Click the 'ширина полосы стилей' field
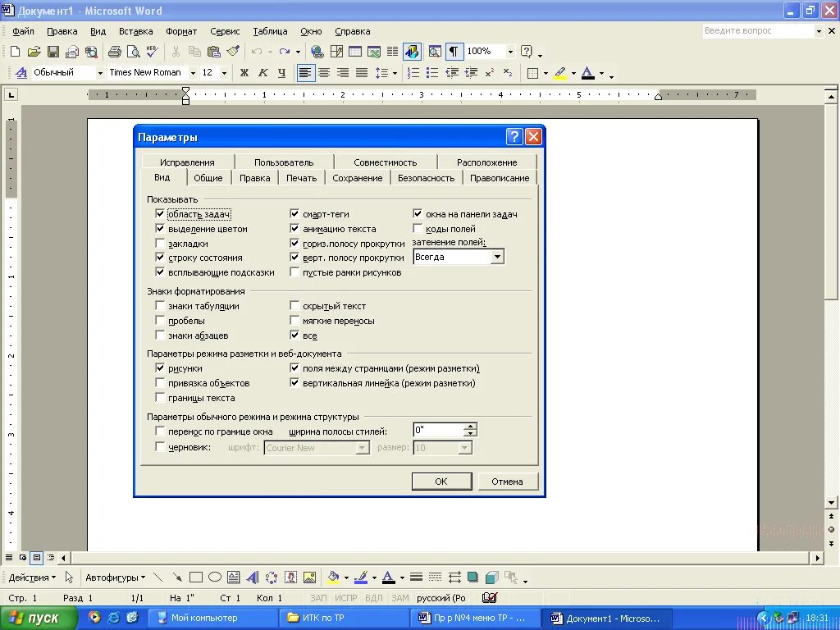840x630 pixels. (438, 430)
